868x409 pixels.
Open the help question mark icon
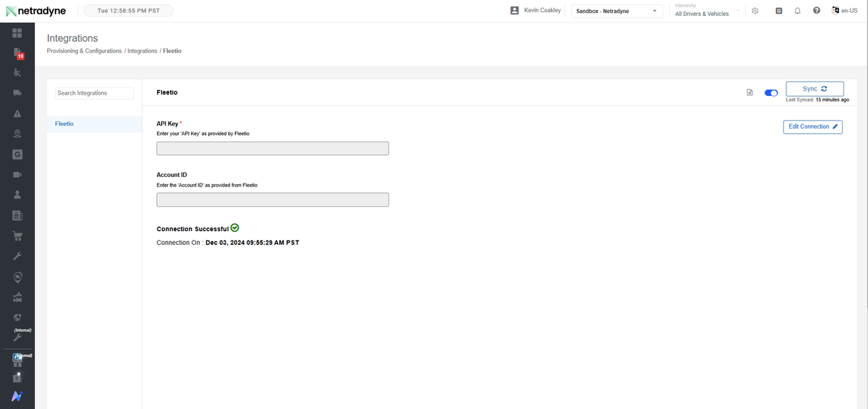coord(817,11)
